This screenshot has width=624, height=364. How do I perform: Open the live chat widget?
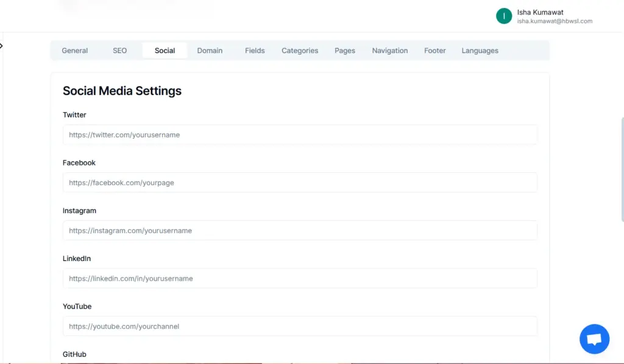click(594, 338)
